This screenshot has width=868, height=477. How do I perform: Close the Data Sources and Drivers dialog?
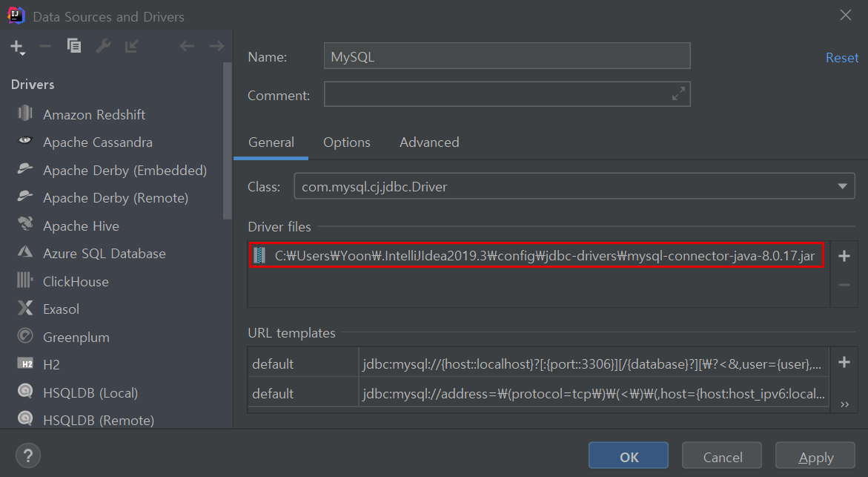(845, 16)
